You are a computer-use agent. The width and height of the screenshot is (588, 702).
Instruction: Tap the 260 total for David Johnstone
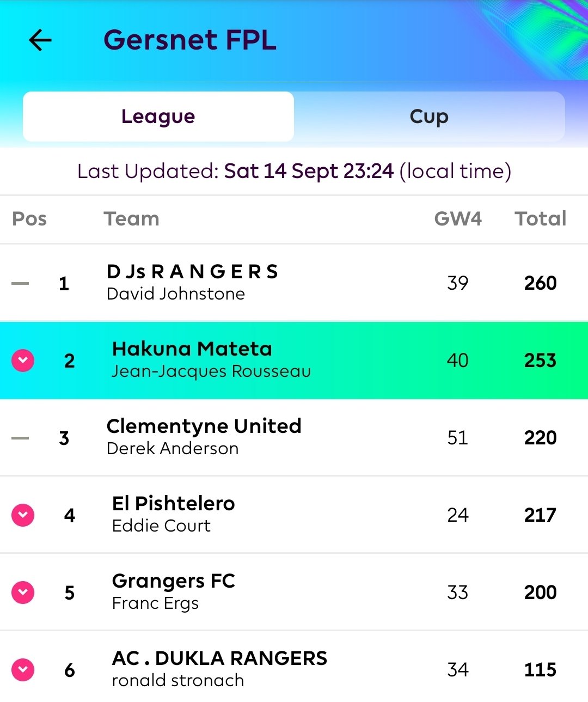click(x=541, y=283)
